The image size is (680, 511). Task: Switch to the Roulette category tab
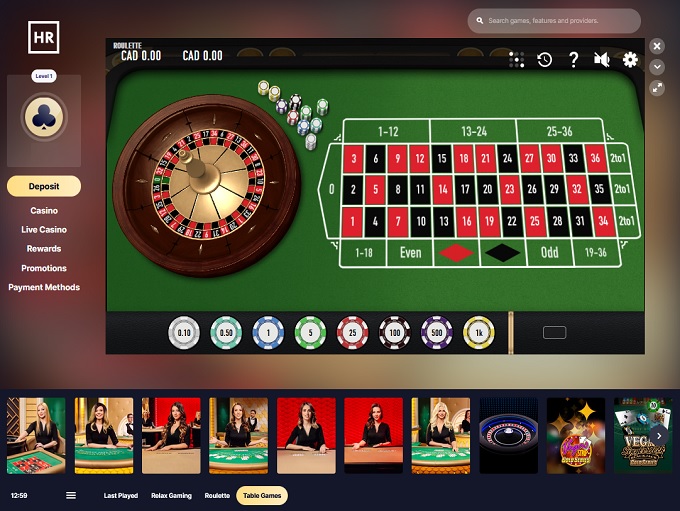pyautogui.click(x=217, y=495)
